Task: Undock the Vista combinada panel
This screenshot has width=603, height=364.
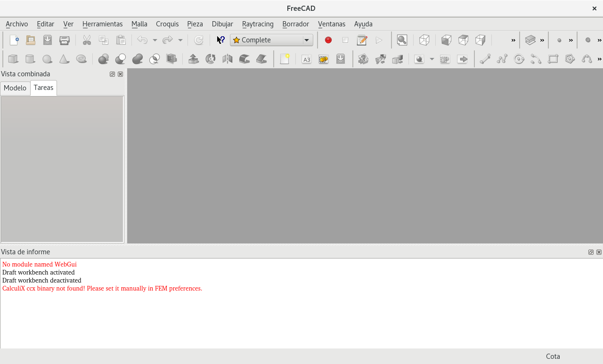Action: (x=112, y=74)
